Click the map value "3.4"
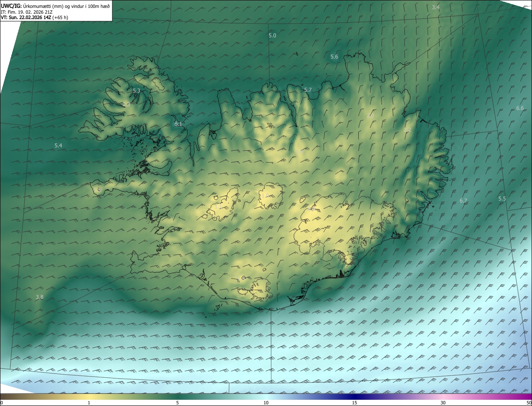532x406 pixels. pyautogui.click(x=436, y=7)
